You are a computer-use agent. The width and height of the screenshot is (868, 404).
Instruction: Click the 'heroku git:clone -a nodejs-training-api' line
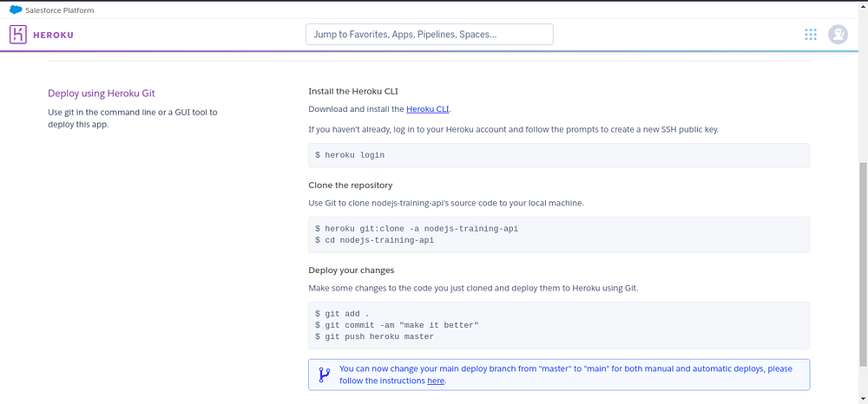[417, 228]
